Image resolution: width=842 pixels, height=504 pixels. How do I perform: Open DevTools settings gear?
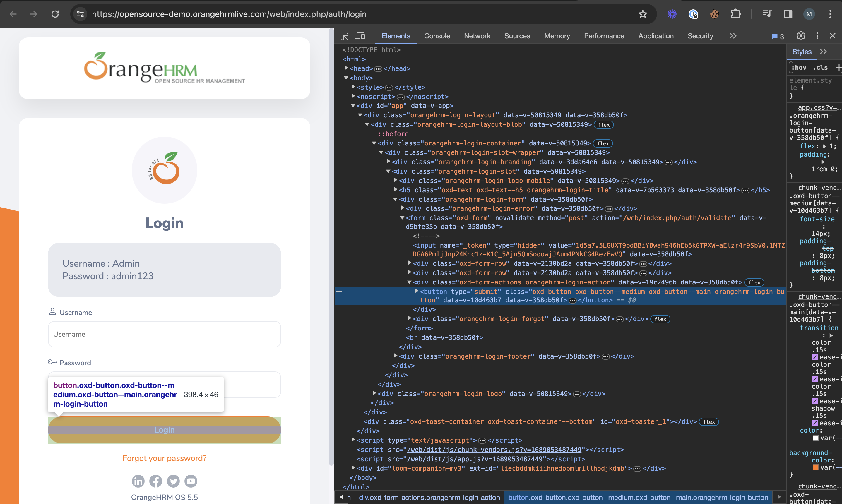801,36
